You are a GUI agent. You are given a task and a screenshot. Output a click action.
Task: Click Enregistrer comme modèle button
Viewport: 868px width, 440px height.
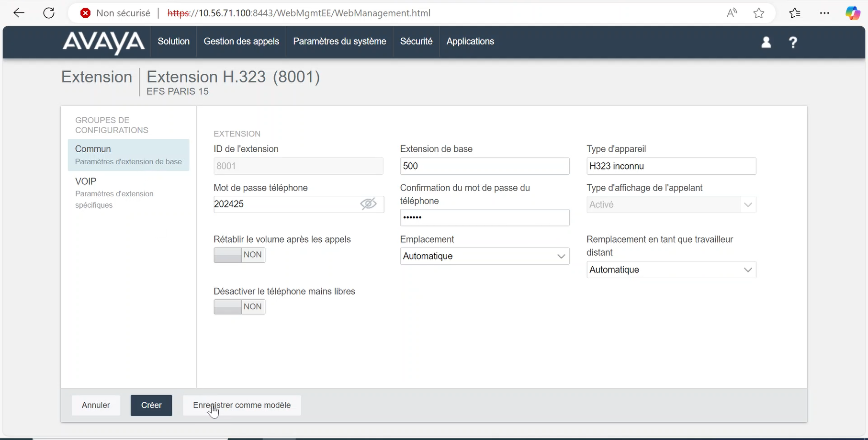pyautogui.click(x=242, y=405)
